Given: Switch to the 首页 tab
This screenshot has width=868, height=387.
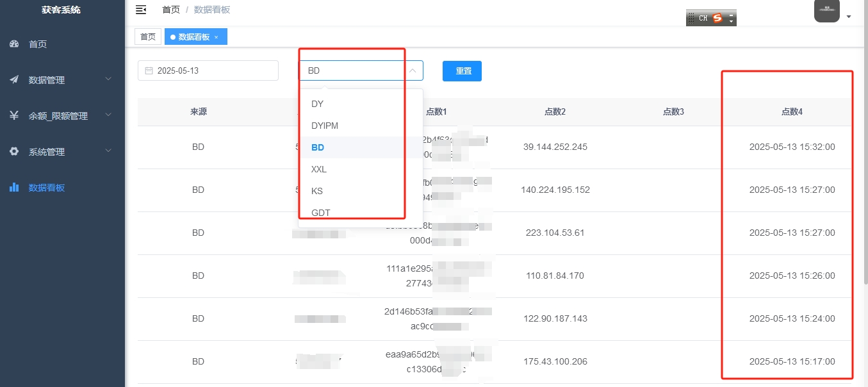Looking at the screenshot, I should (x=148, y=37).
